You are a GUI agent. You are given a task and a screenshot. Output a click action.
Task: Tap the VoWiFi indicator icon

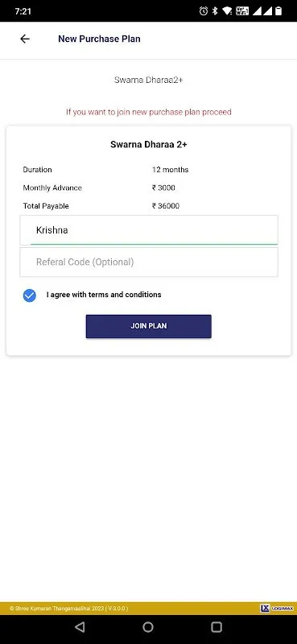click(x=242, y=11)
